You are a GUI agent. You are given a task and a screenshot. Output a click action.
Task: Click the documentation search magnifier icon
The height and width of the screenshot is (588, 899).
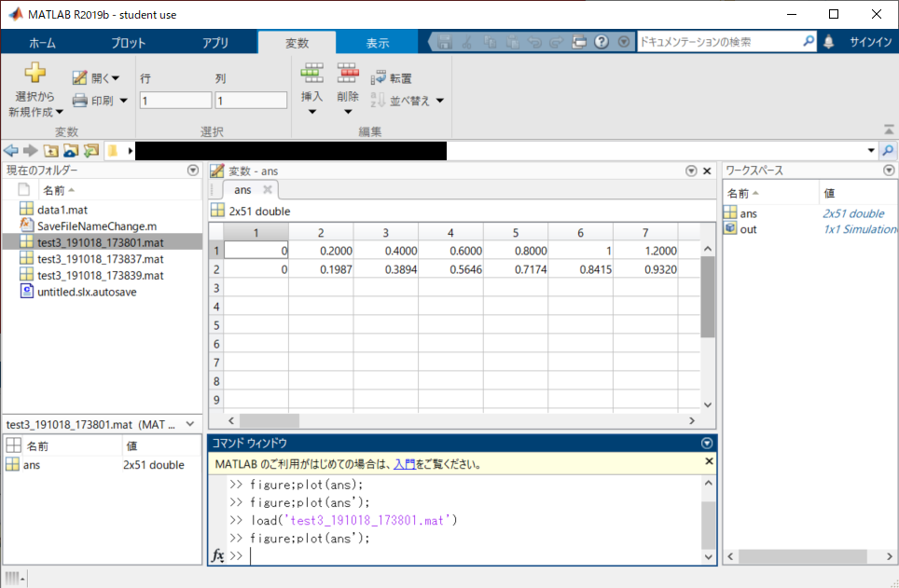808,41
